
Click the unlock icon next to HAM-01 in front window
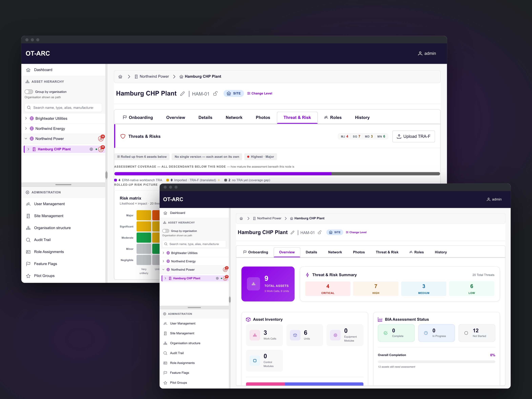pos(320,232)
